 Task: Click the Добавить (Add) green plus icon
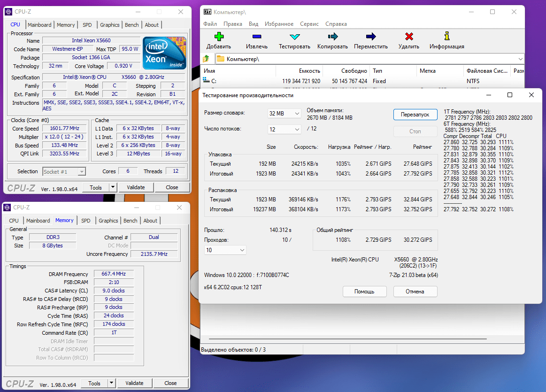point(219,36)
